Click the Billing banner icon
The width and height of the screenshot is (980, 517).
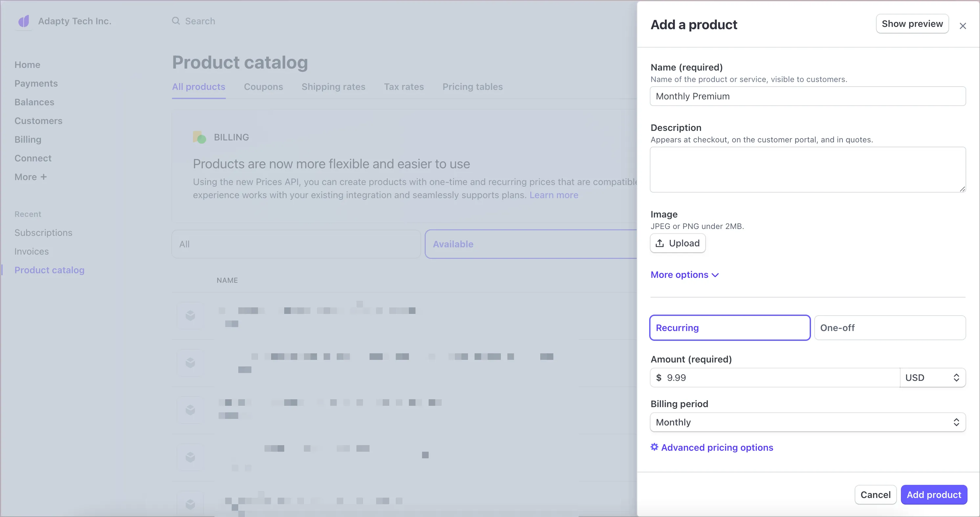[x=199, y=137]
